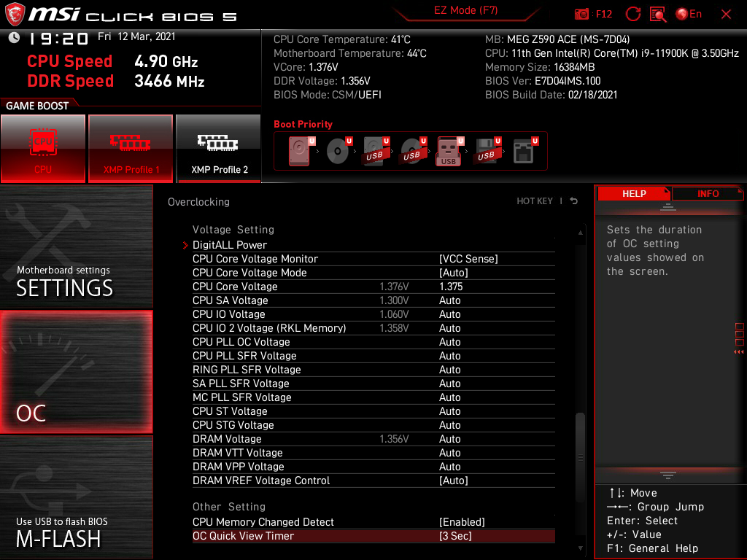
Task: Close BIOS setup with the X icon
Action: coord(726,15)
